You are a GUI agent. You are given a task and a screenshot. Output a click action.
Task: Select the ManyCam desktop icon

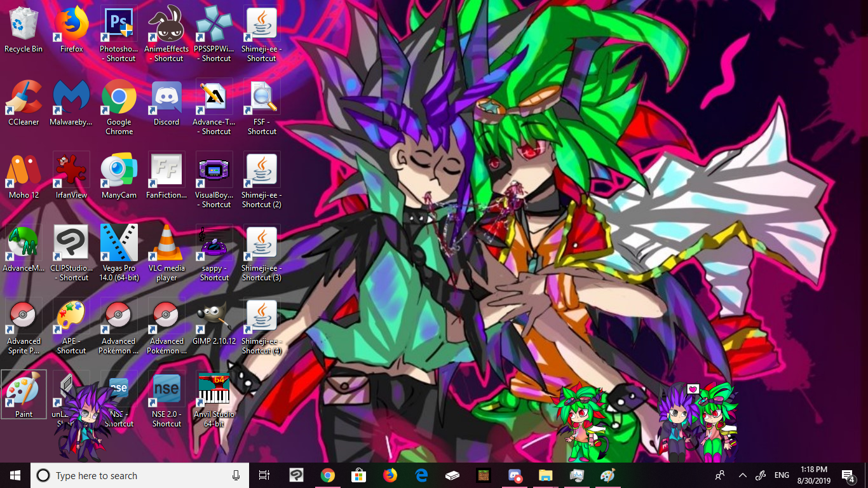(x=119, y=176)
